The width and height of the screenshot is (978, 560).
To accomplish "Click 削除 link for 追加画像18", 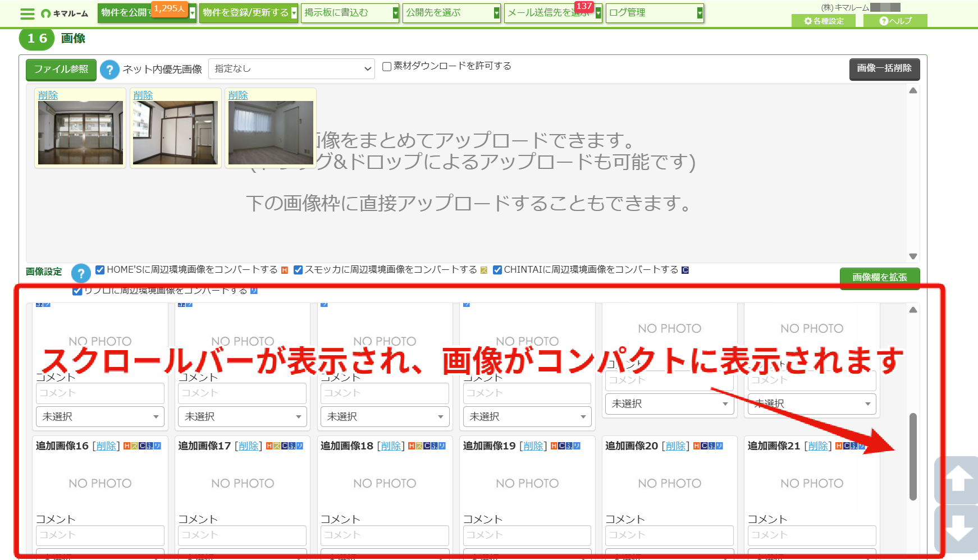I will click(391, 446).
